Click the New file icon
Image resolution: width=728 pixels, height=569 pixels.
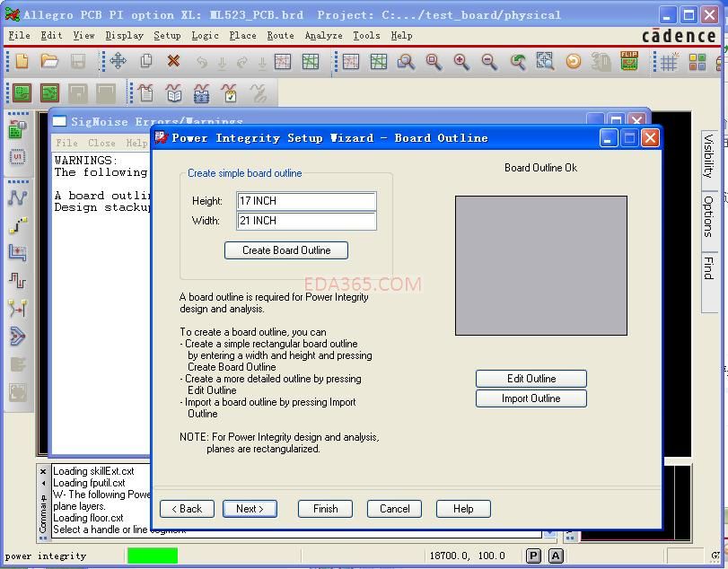[22, 61]
